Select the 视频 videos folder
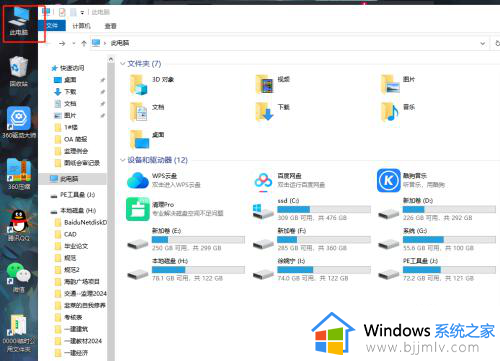This screenshot has height=361, width=500. [273, 84]
